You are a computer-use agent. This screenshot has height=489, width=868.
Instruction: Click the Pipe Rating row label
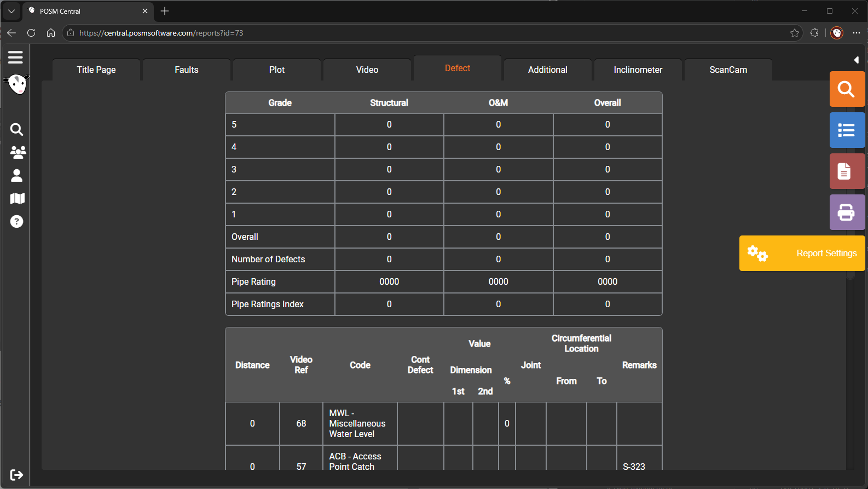click(253, 281)
